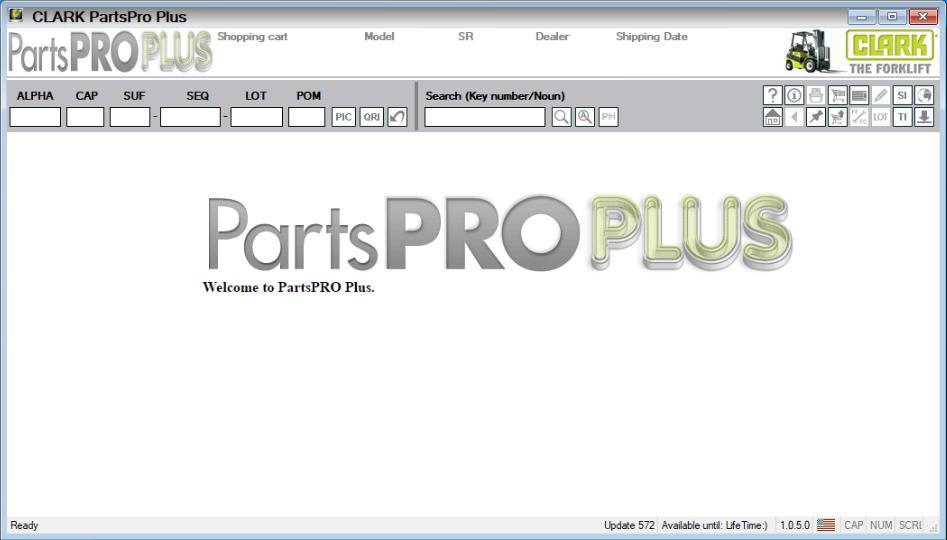Maximize the CLARK PartsPro Plus window

[x=892, y=16]
